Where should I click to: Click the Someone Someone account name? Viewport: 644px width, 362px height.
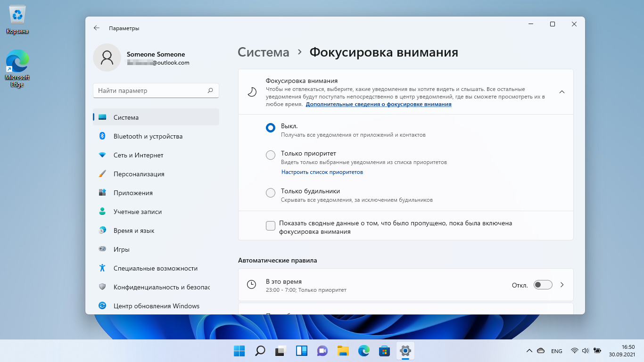tap(156, 54)
